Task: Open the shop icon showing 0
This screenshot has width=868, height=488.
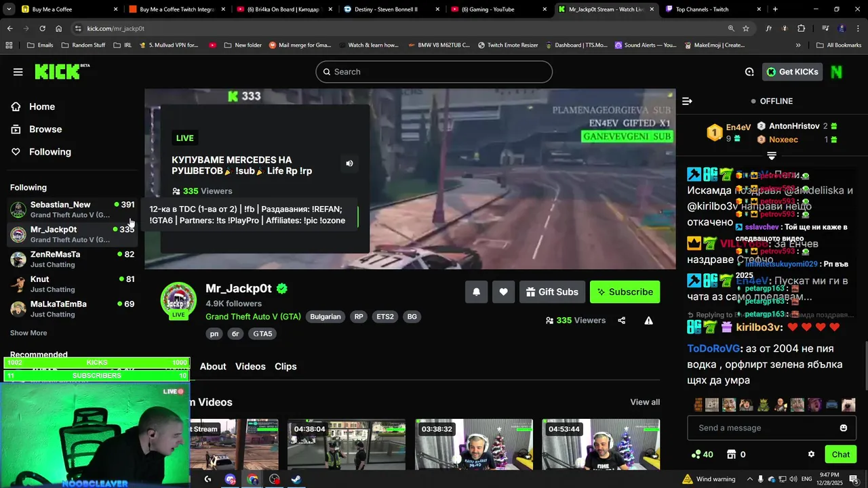Action: 732,454
